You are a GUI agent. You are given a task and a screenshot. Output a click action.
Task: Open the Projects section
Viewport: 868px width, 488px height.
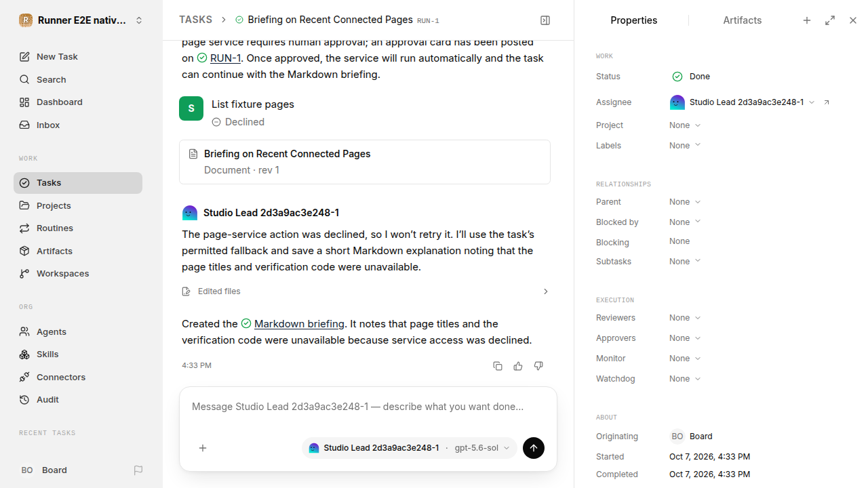point(78,205)
